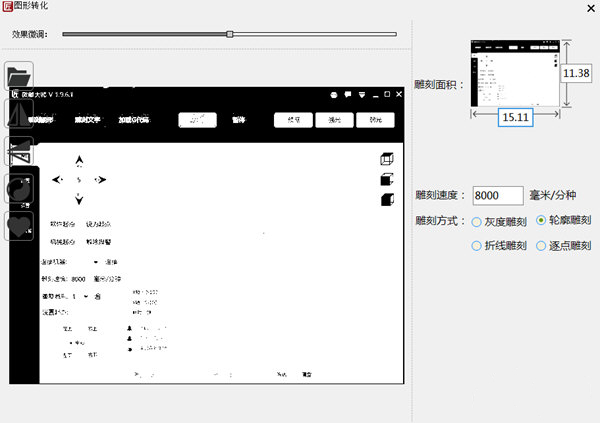Click the app icon in the title bar
Screen dimensions: 600x423
(10, 8)
